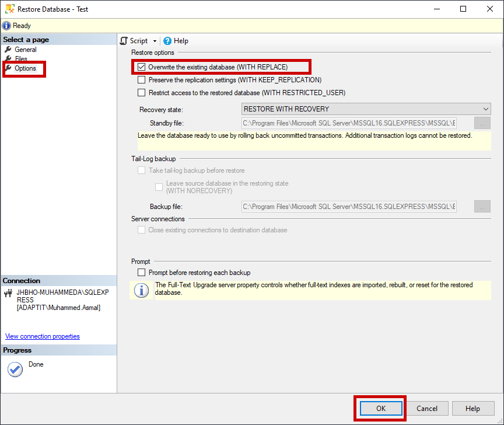The width and height of the screenshot is (504, 425).
Task: Click the Standby file path field
Action: point(349,123)
